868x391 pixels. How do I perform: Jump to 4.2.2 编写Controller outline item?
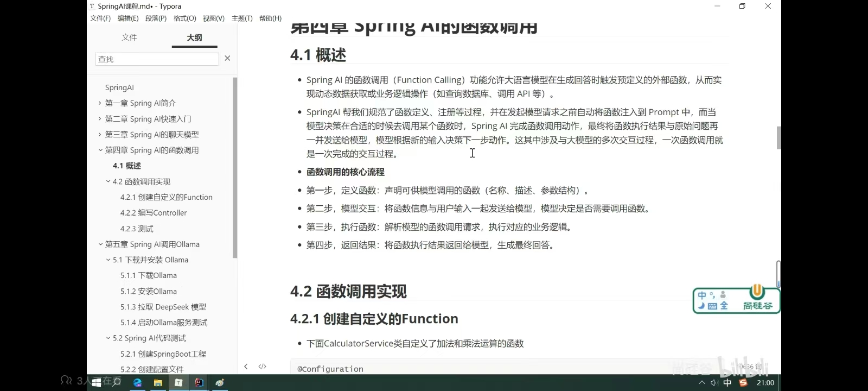pyautogui.click(x=154, y=213)
